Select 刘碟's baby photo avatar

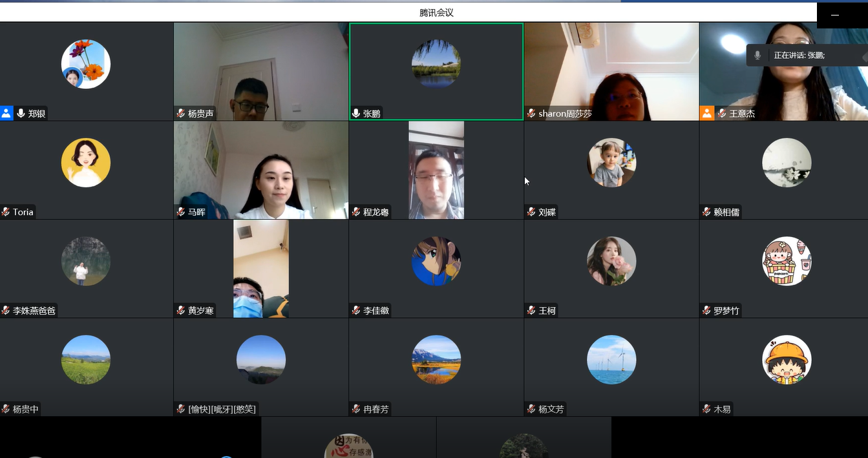coord(611,163)
